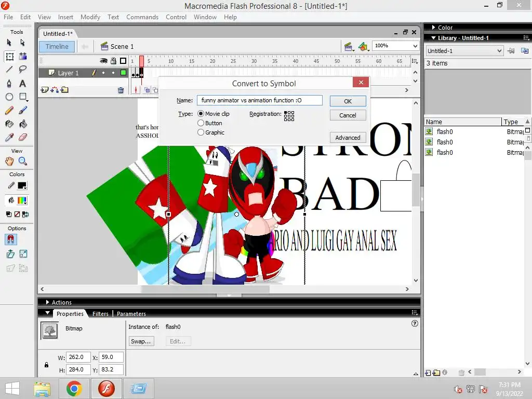Click the Delete Layer trash icon
This screenshot has height=399, width=532.
tap(121, 90)
